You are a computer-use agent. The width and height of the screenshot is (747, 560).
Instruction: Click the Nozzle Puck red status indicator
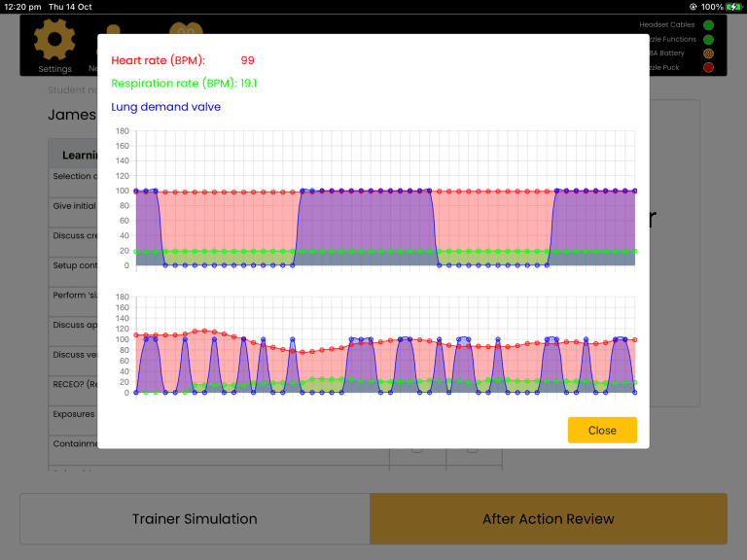point(708,68)
